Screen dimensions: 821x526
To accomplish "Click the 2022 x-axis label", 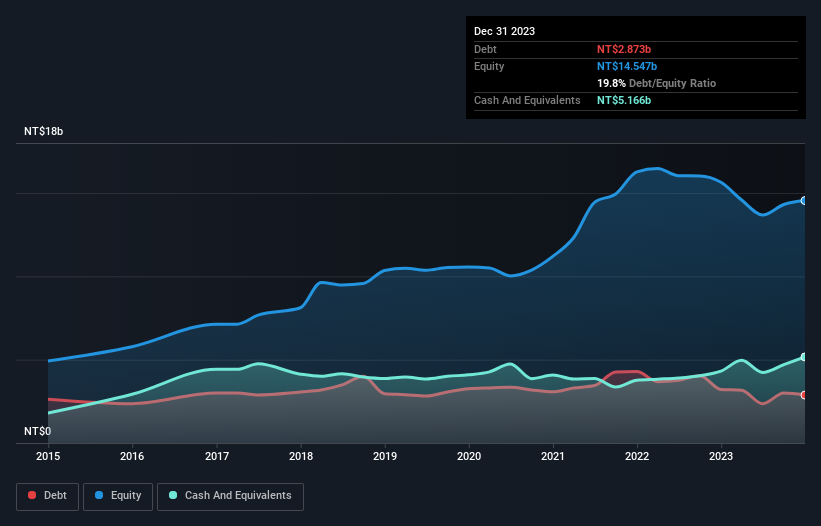I will click(637, 456).
